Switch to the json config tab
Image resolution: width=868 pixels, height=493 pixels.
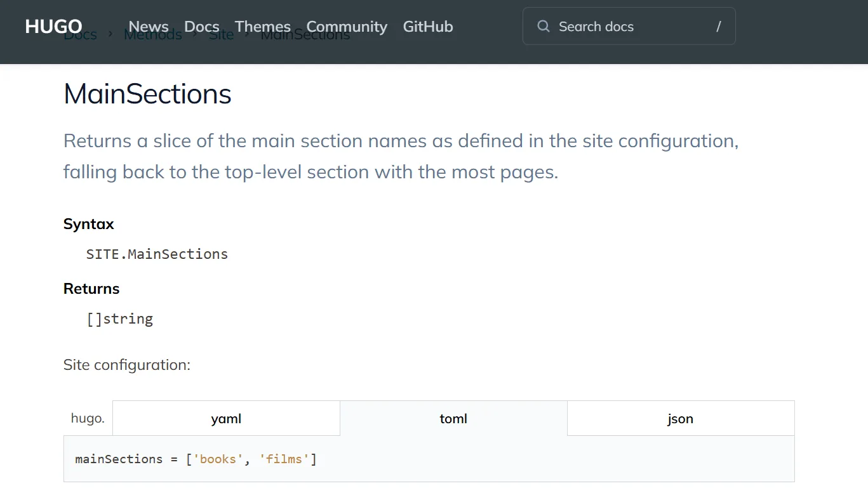click(x=680, y=418)
